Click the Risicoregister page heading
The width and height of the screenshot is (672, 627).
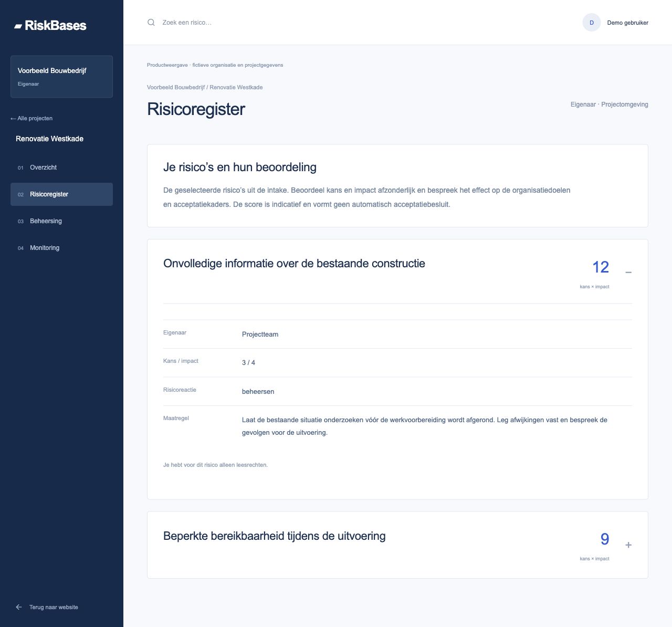[196, 109]
